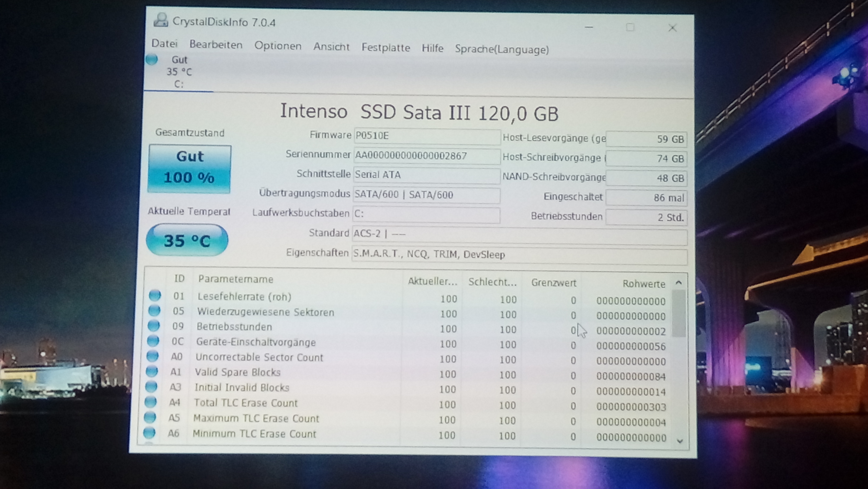Click the Rohwerte column header
Screen dimensions: 868x489
[644, 284]
